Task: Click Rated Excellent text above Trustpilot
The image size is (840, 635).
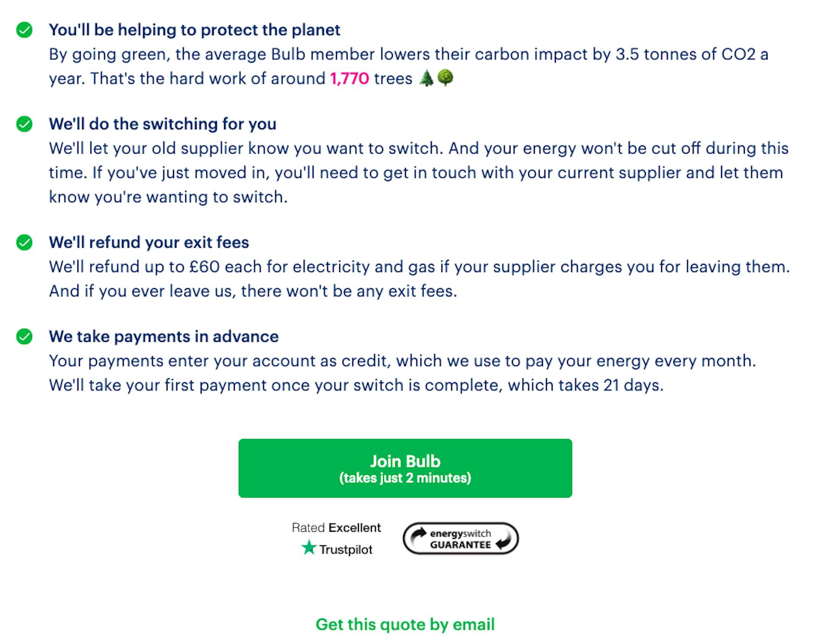Action: 336,528
